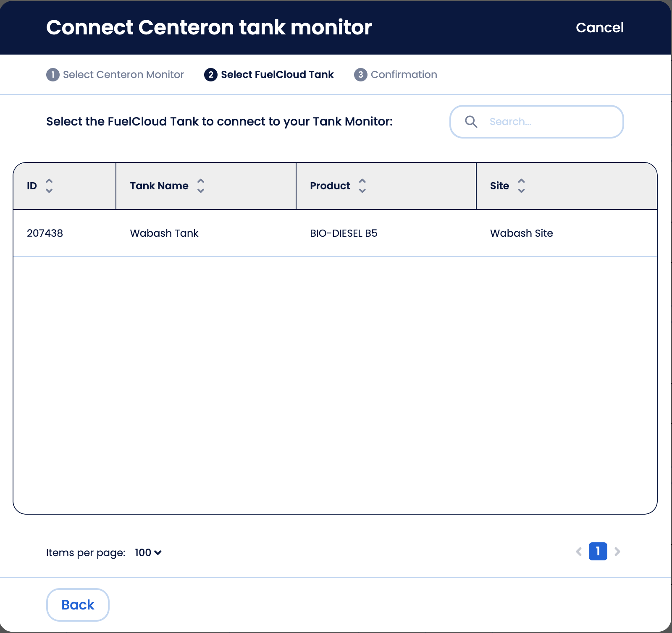Select the Wabash Tank row
Screen dimensions: 672x633
[335, 233]
